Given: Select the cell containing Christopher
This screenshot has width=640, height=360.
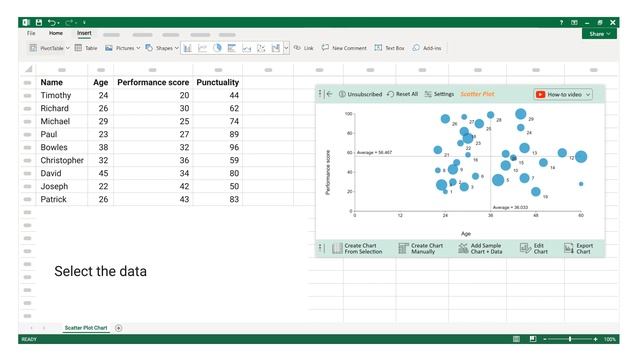Looking at the screenshot, I should tap(62, 160).
